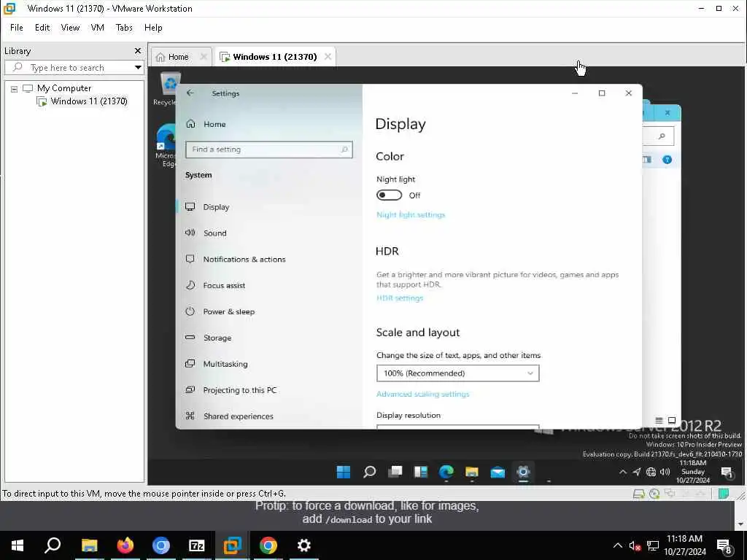Open Night light settings link
This screenshot has height=560, width=747.
(x=411, y=215)
